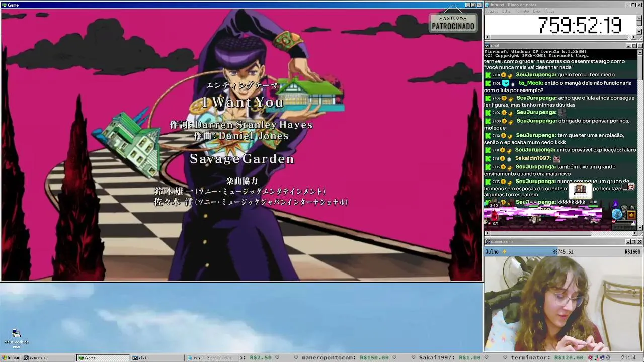
Task: Maximize the Game window
Action: [x=473, y=5]
